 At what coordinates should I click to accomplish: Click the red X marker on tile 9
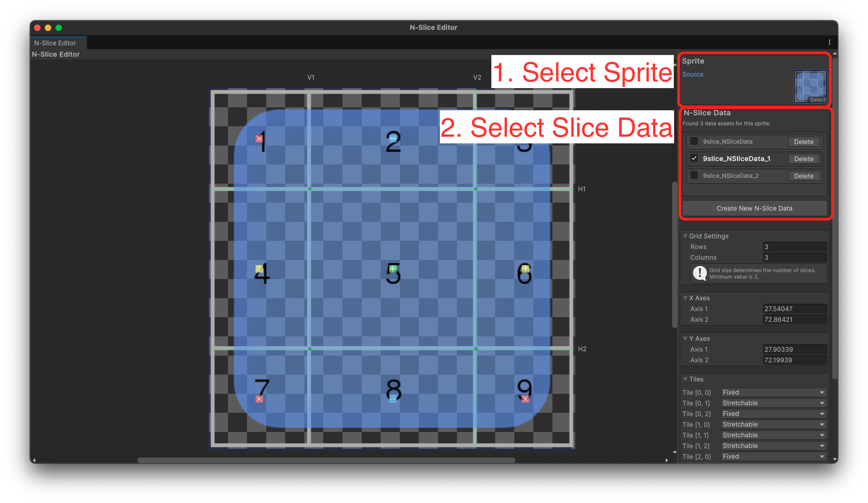pyautogui.click(x=525, y=399)
